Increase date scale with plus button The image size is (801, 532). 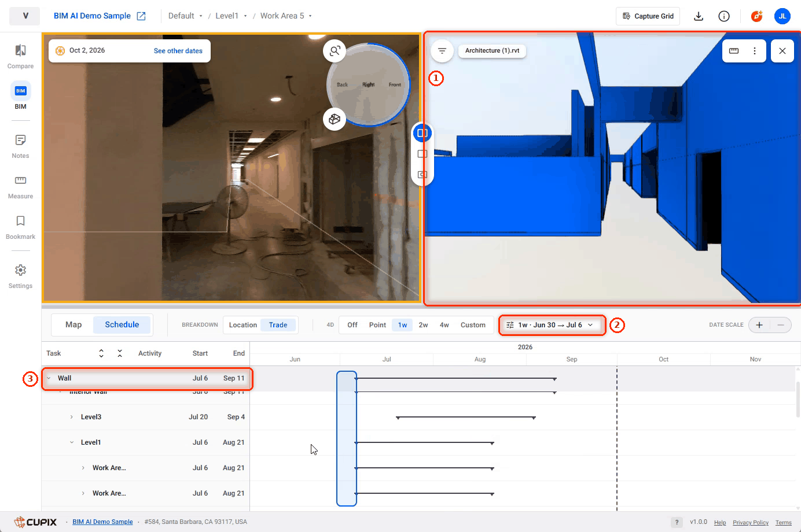click(759, 325)
